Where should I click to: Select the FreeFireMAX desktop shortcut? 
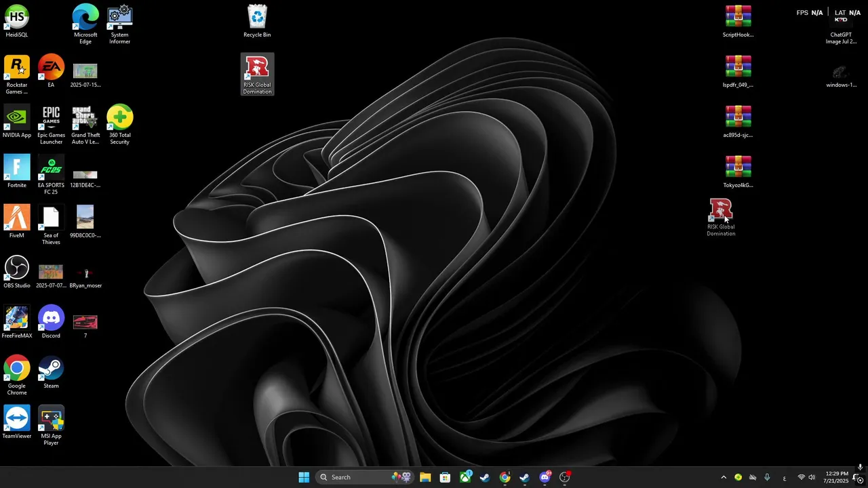point(17,322)
